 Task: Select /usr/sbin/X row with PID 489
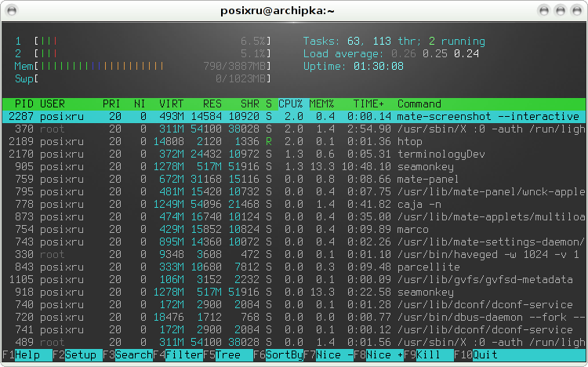click(294, 343)
